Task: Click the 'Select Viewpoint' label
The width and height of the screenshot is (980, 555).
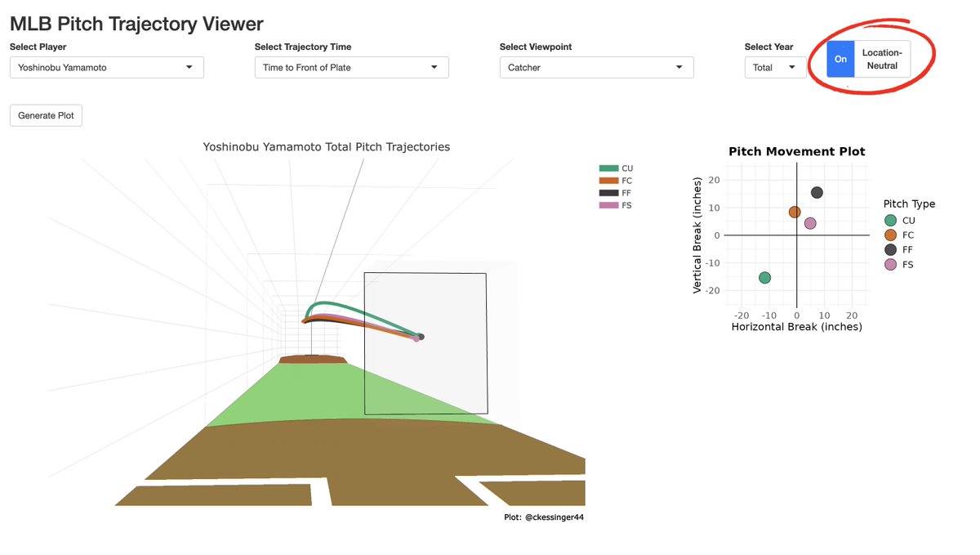Action: [536, 47]
